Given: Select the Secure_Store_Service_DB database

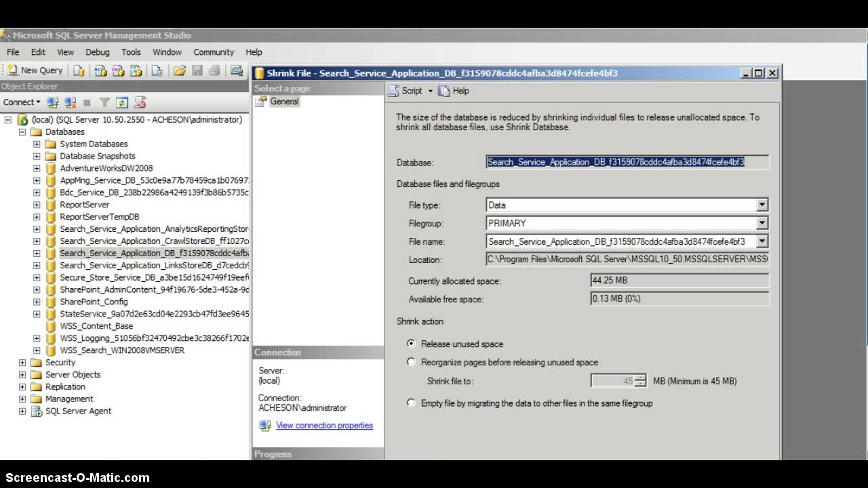Looking at the screenshot, I should click(x=155, y=277).
